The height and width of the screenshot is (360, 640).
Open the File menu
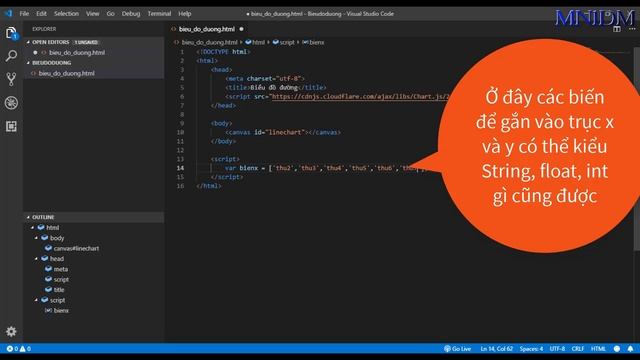[x=24, y=13]
